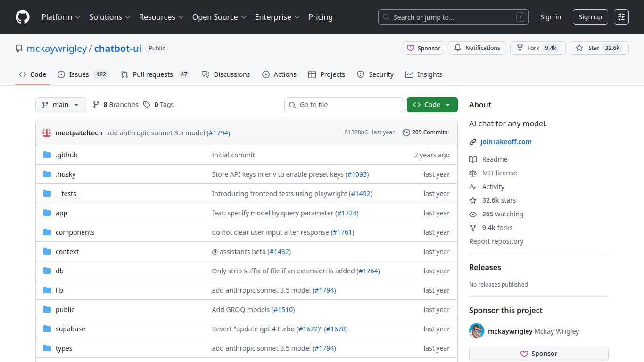Click the star icon to star chatbot-ui
Screen dimensions: 644x362
579,48
